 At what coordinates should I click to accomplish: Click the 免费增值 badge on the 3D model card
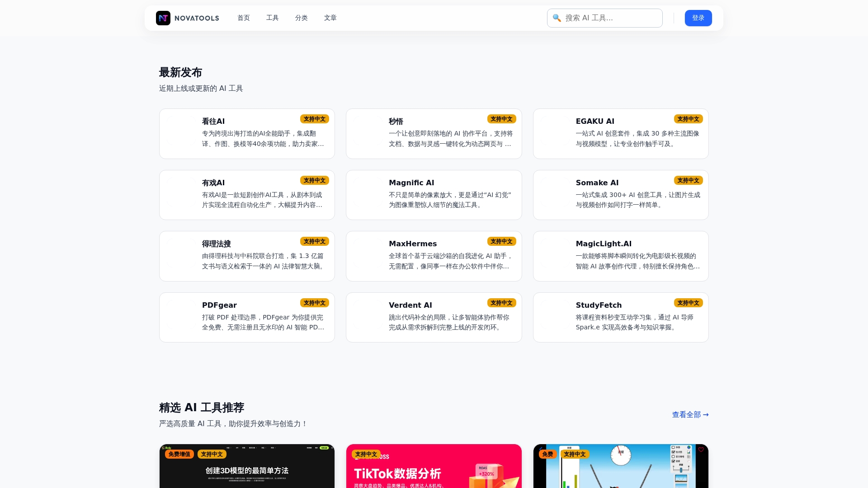click(179, 454)
